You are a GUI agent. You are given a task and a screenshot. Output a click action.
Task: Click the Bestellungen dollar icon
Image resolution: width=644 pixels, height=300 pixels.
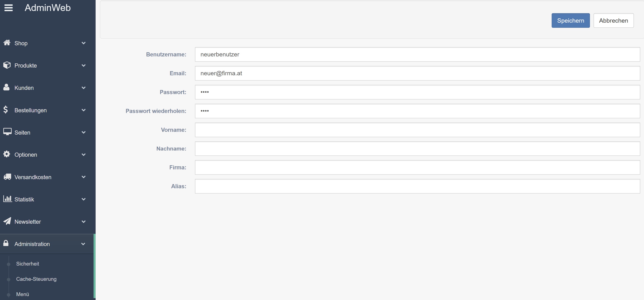(x=5, y=110)
